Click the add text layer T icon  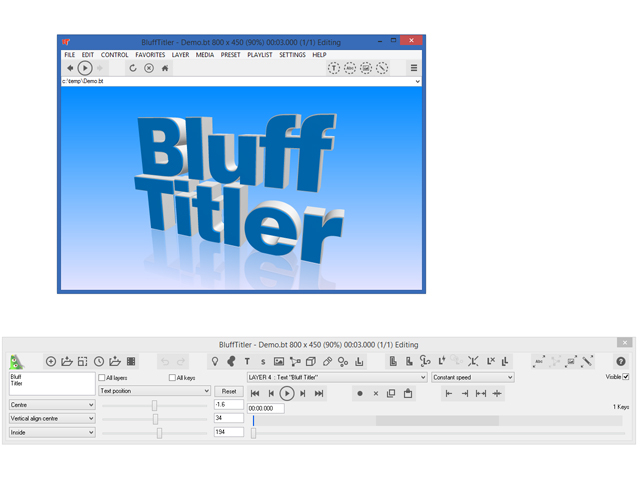[247, 361]
